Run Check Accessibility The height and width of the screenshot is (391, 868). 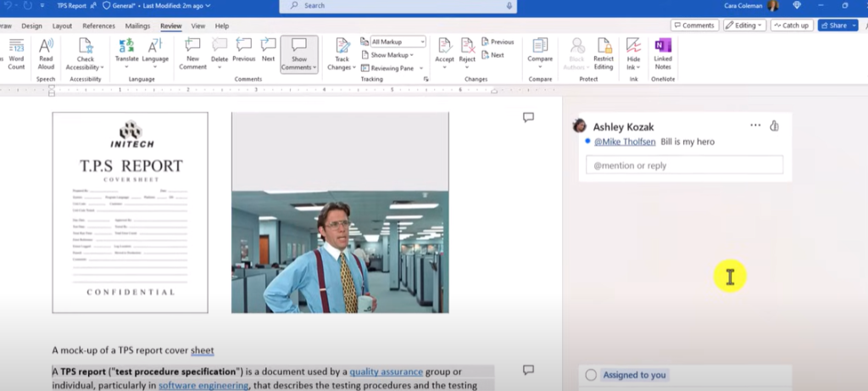click(x=86, y=54)
